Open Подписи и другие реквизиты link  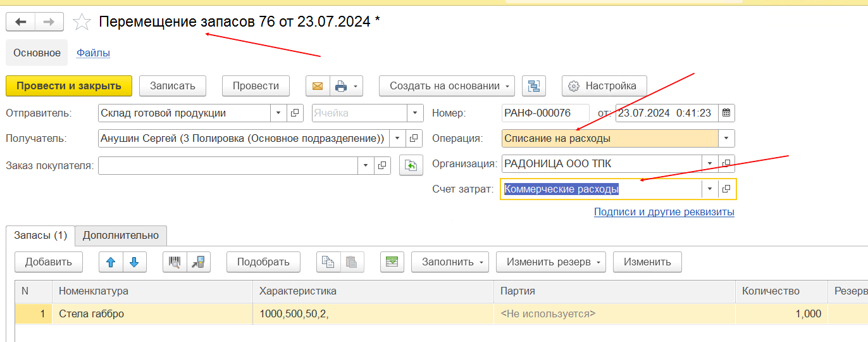(664, 212)
